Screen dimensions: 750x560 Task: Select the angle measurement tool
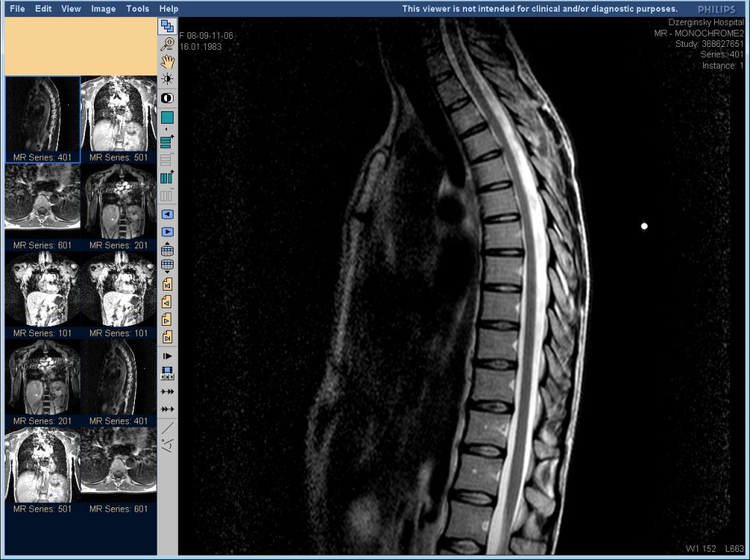point(168,445)
